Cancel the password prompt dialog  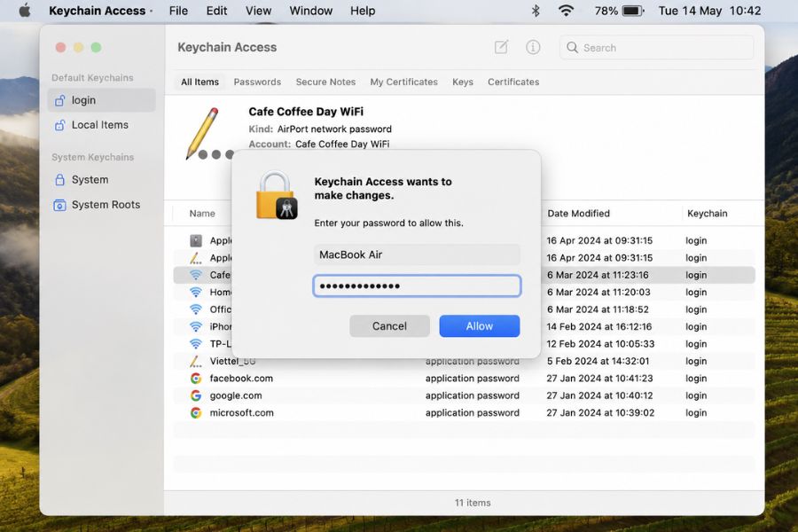click(389, 325)
